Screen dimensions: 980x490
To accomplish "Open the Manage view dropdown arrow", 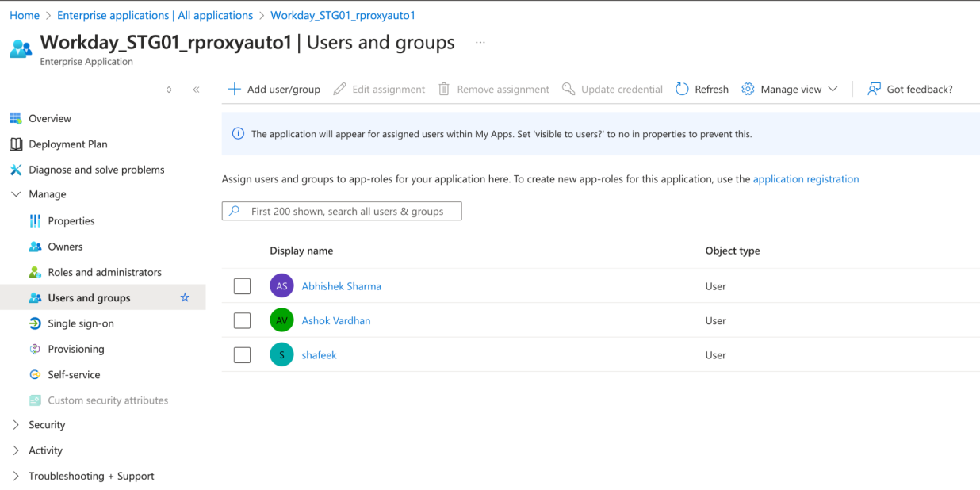I will click(x=833, y=90).
